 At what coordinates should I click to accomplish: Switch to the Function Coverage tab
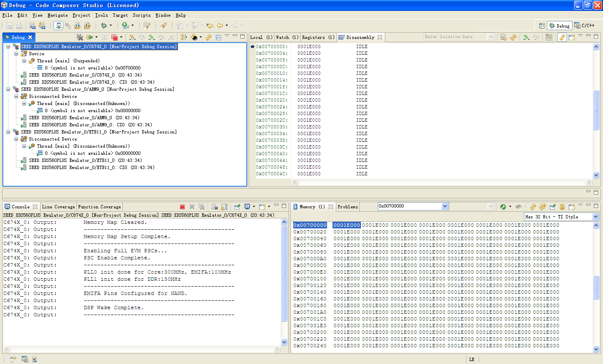click(x=99, y=207)
